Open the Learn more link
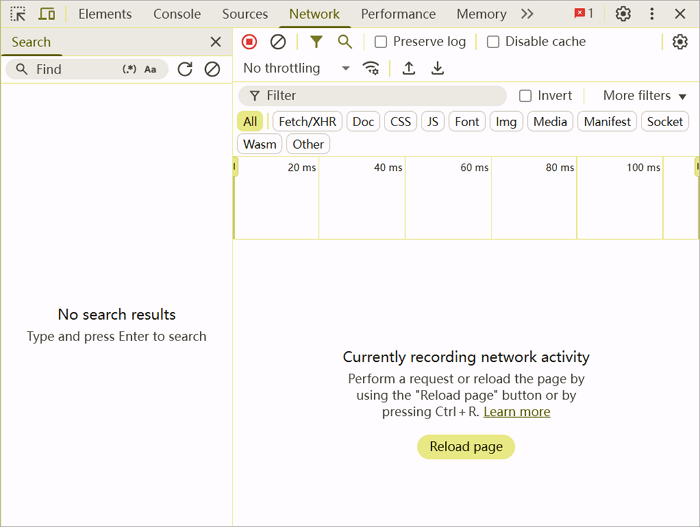 [x=517, y=411]
